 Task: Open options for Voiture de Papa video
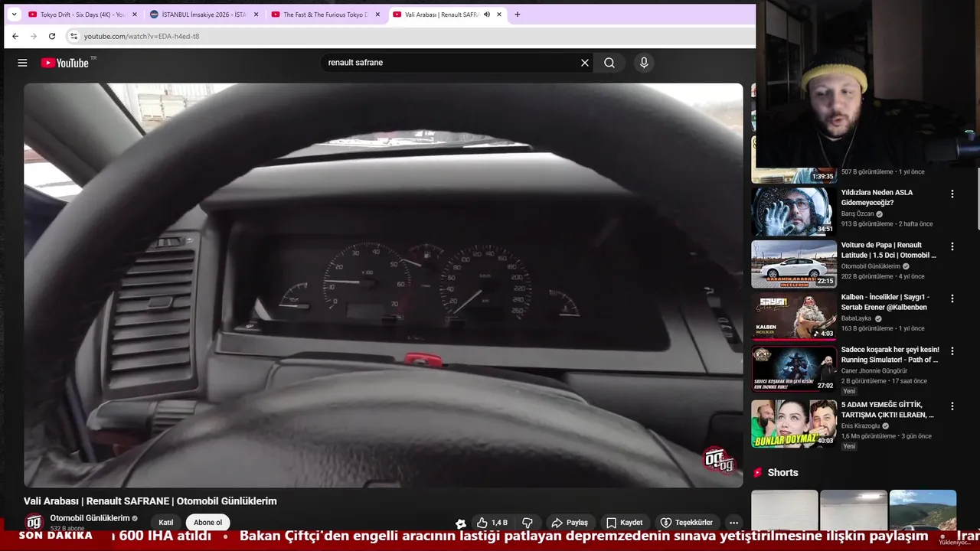[x=952, y=246]
